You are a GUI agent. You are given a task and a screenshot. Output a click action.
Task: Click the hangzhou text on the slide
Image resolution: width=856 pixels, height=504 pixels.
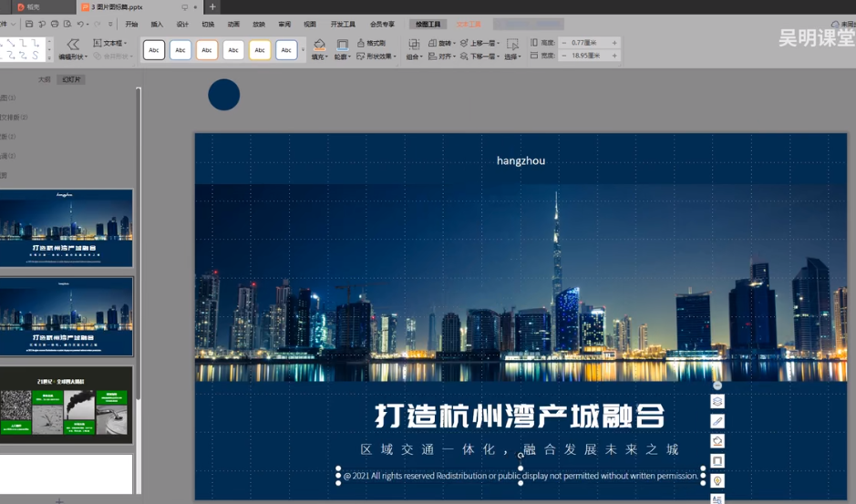click(x=521, y=160)
